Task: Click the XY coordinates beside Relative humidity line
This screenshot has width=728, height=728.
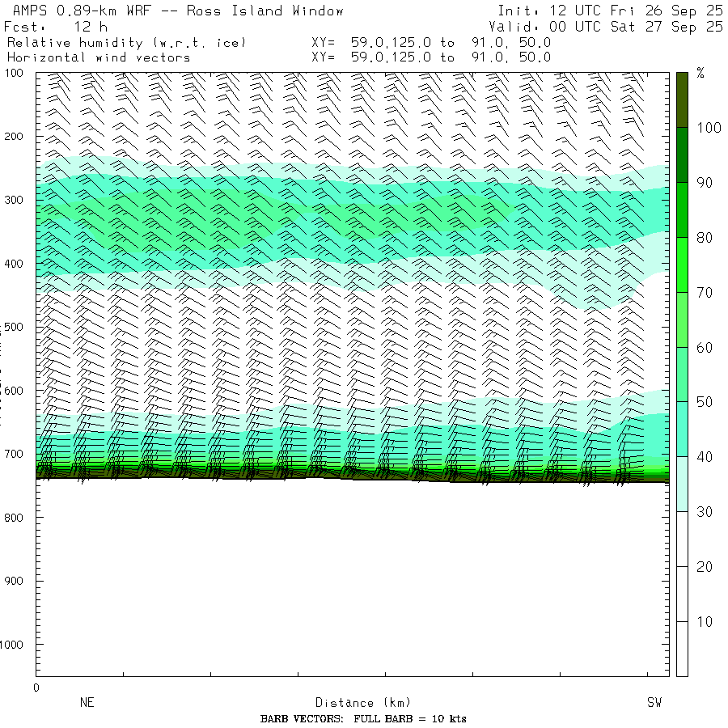Action: tap(431, 43)
